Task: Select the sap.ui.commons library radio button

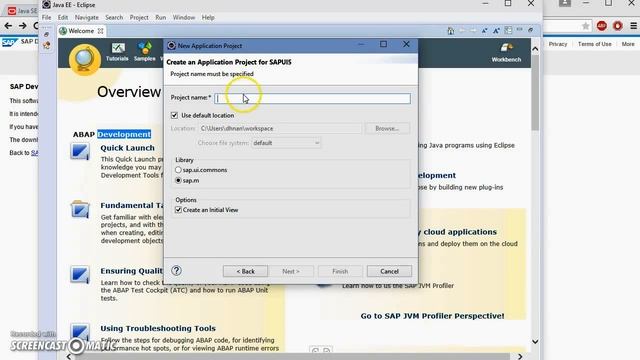Action: (x=178, y=170)
